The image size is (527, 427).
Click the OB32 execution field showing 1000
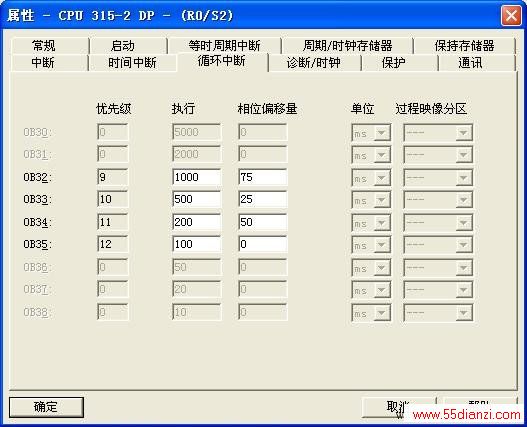197,177
